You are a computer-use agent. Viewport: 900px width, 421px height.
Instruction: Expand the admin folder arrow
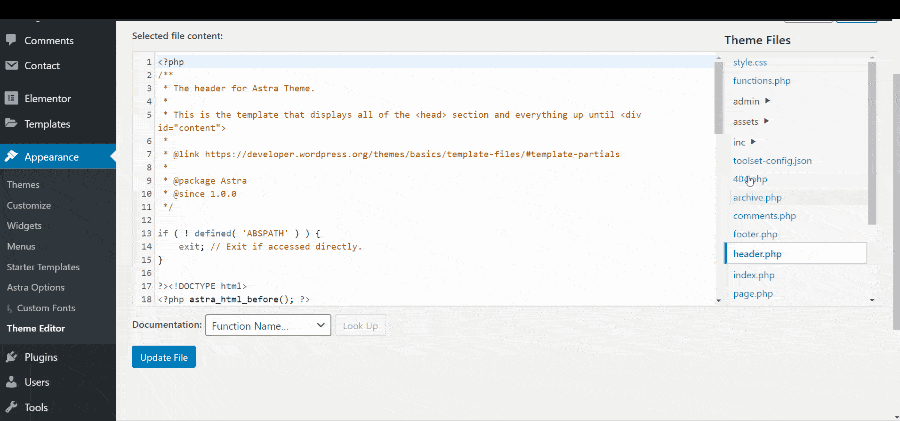coord(768,101)
